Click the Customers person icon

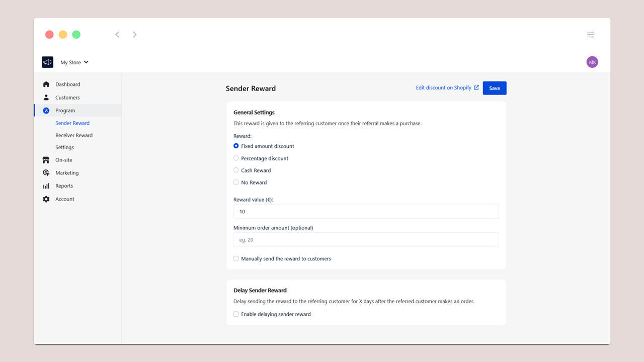point(46,98)
